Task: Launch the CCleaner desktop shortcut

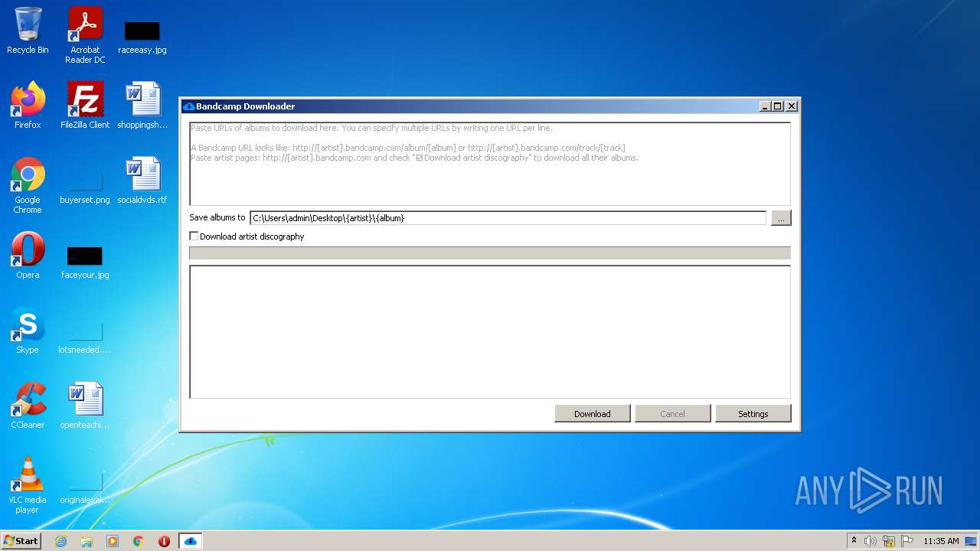Action: pos(28,406)
